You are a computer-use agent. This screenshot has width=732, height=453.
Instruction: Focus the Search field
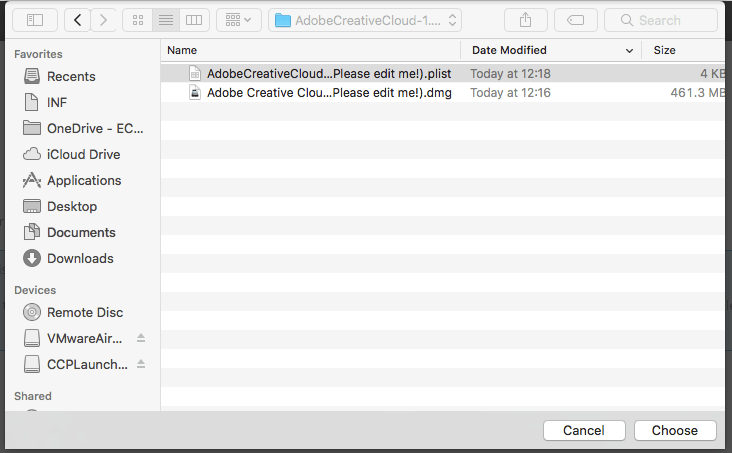point(661,20)
